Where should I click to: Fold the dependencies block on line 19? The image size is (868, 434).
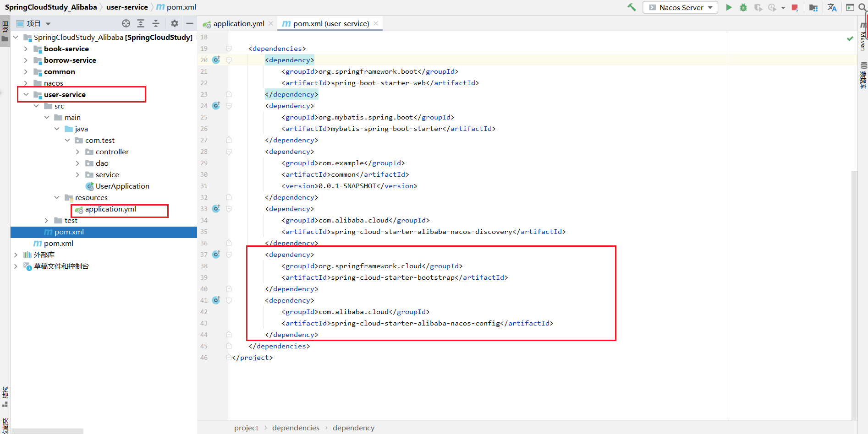click(229, 49)
